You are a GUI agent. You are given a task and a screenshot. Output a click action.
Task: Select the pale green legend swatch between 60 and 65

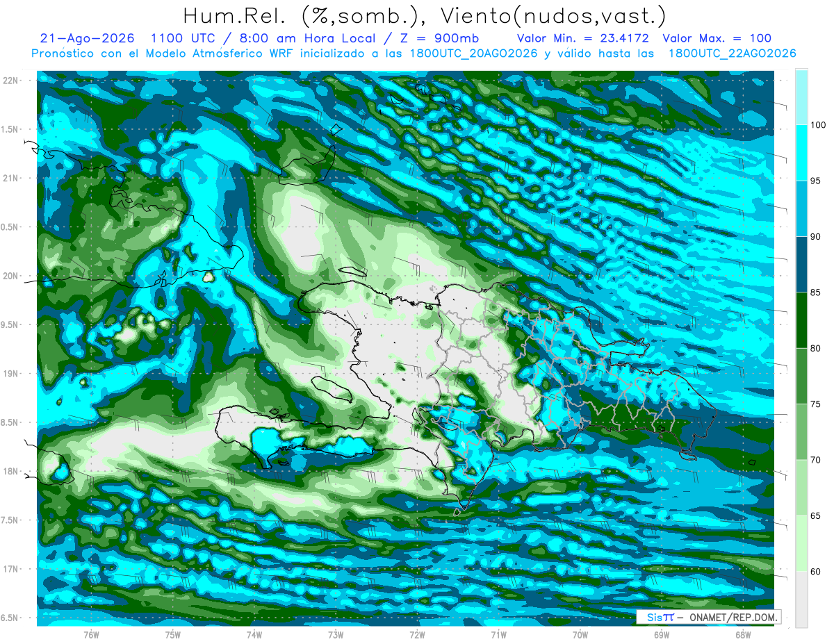tap(801, 543)
